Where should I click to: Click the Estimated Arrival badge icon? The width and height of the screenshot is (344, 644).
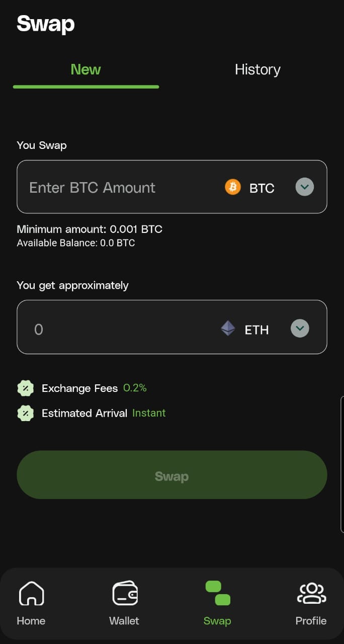tap(25, 413)
